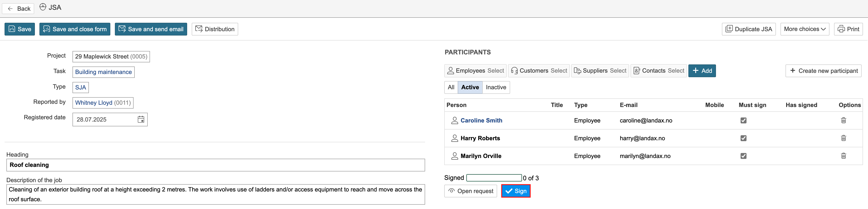Toggle Must sign checkbox for Harry Roberts
868x209 pixels.
(x=743, y=138)
